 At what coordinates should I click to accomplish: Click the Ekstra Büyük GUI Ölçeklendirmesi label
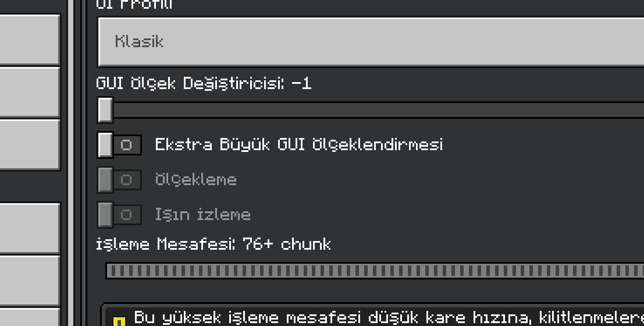(299, 145)
